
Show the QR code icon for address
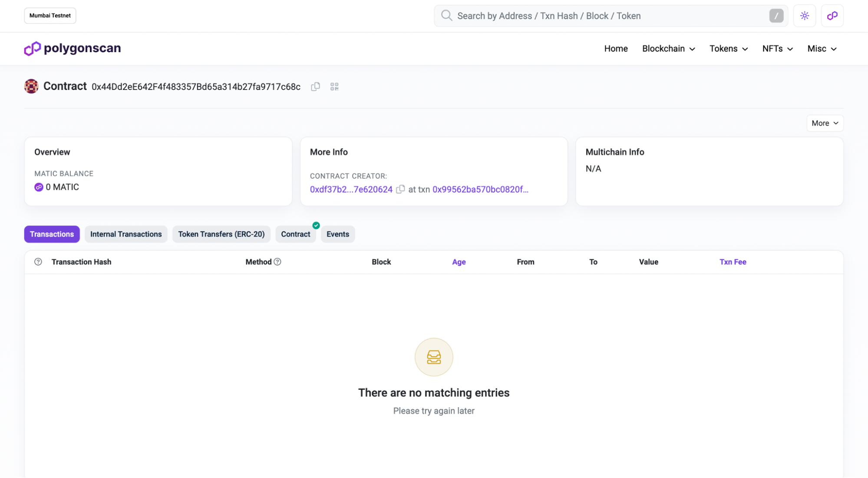pyautogui.click(x=334, y=86)
